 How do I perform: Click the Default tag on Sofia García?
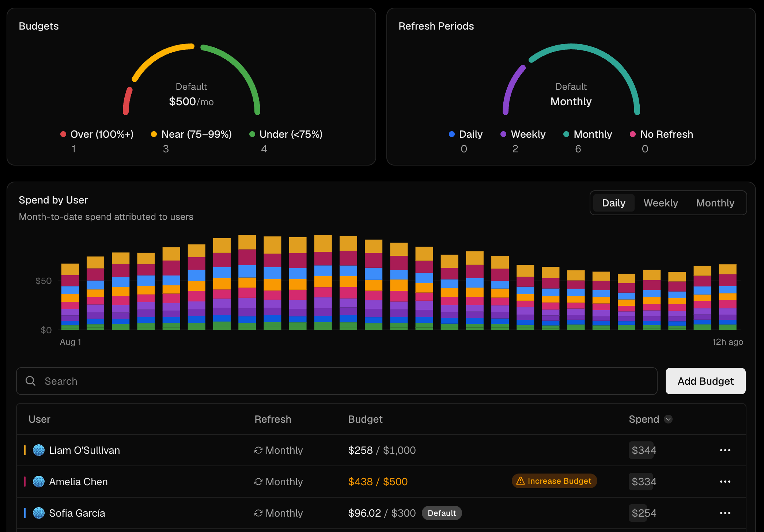pyautogui.click(x=442, y=513)
